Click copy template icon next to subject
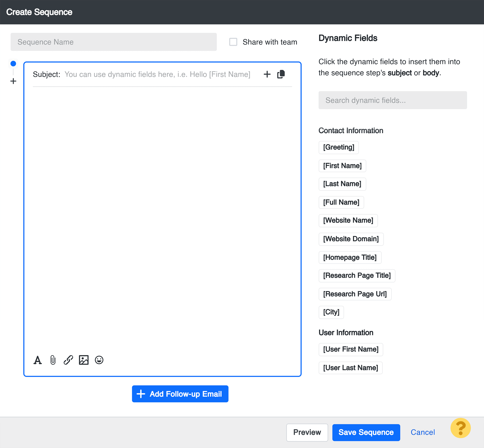484x448 pixels. (281, 74)
